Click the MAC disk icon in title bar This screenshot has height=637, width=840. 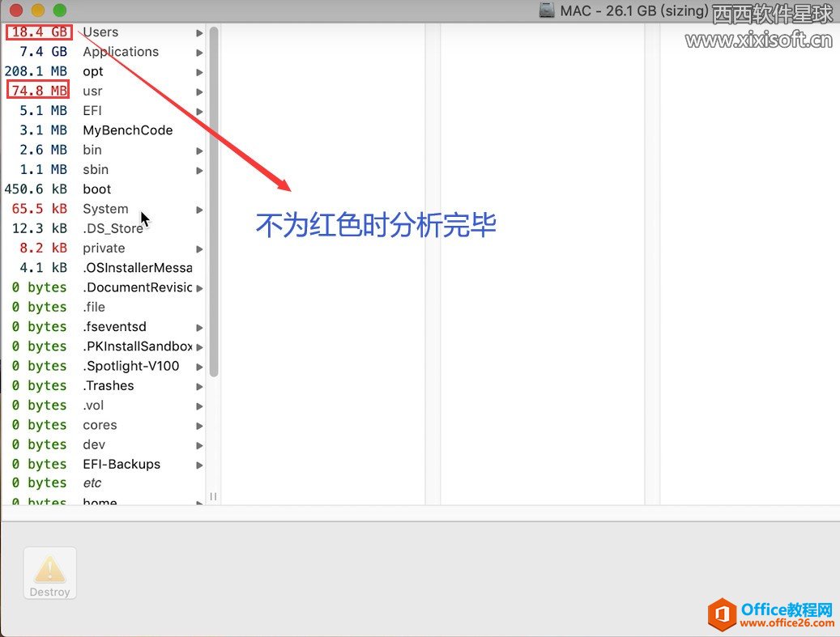[x=547, y=11]
